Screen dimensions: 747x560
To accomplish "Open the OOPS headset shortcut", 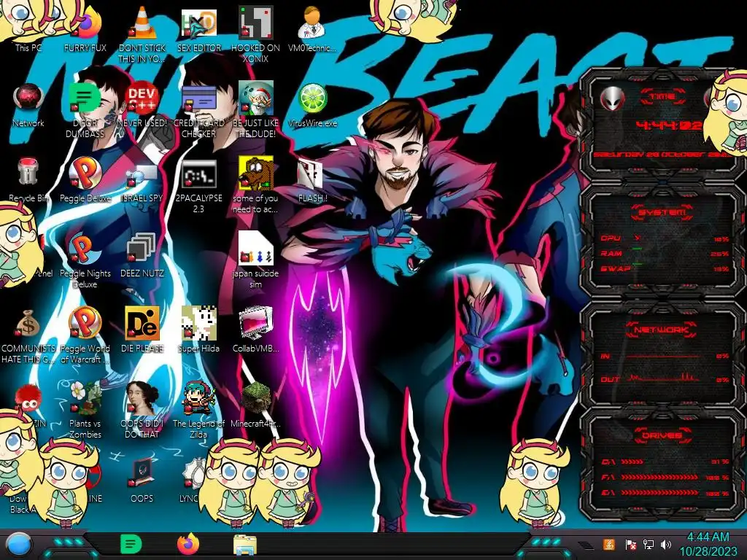I will [x=142, y=481].
